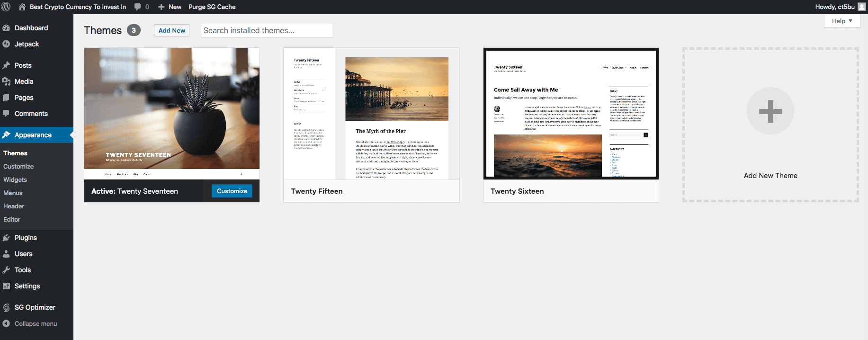This screenshot has width=868, height=340.
Task: Expand the Help dropdown tab
Action: tap(842, 21)
